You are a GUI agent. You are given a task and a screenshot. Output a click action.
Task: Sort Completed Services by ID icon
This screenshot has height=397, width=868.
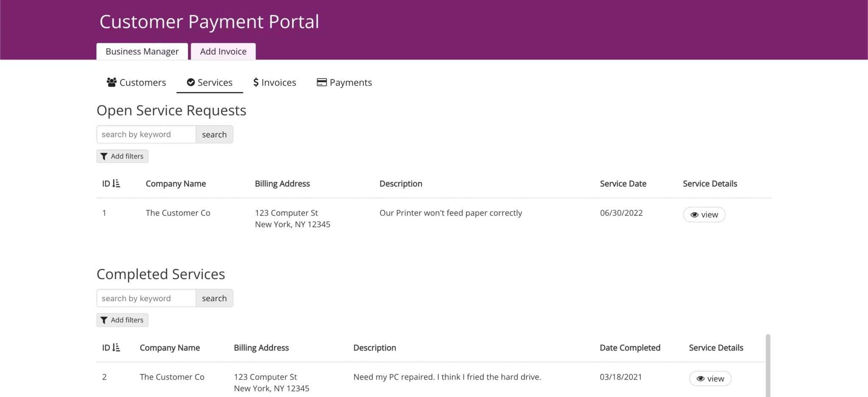tap(116, 347)
